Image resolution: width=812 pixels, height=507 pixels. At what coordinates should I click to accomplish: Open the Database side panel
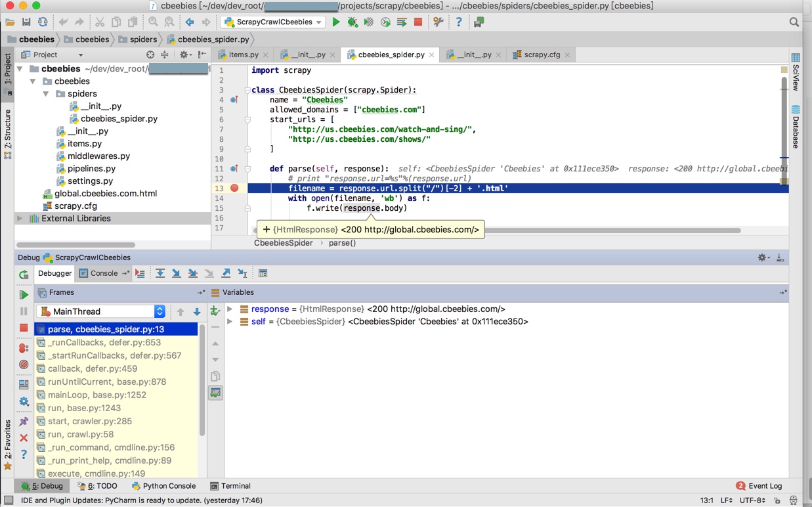point(796,126)
